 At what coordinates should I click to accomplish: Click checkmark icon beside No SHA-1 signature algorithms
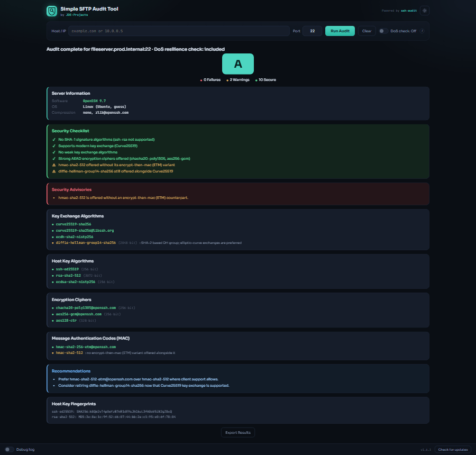(54, 140)
